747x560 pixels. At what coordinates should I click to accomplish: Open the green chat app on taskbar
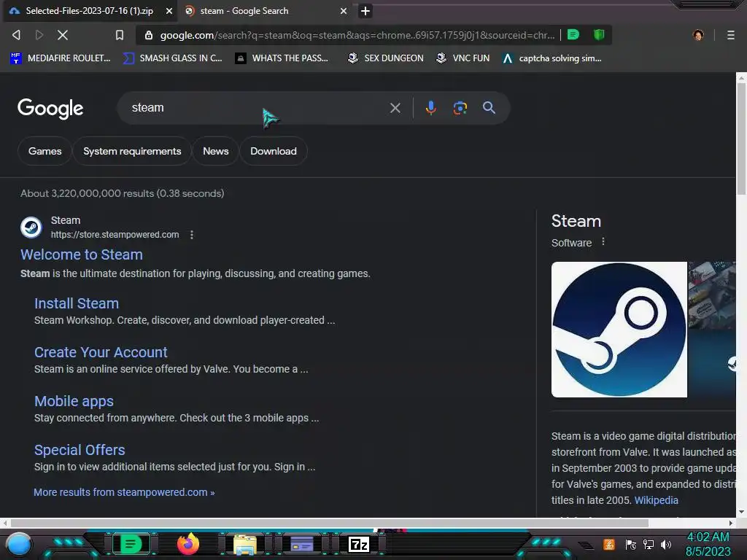[x=131, y=544]
